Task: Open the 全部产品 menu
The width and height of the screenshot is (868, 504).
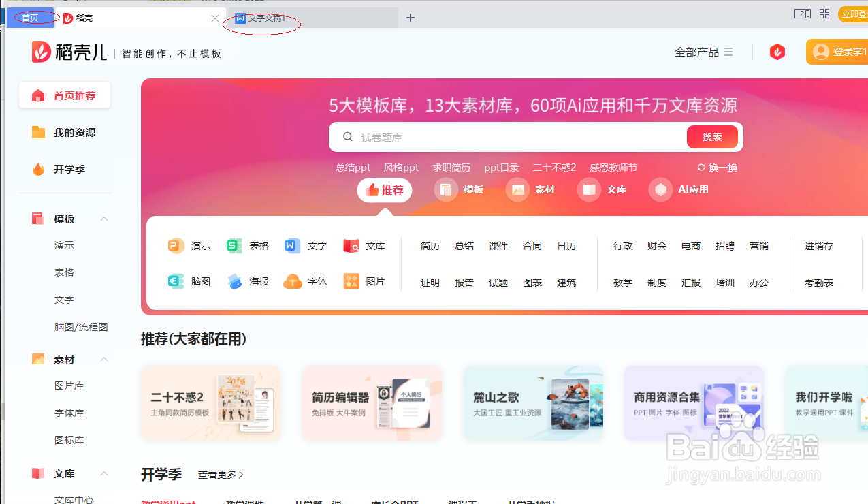Action: pyautogui.click(x=704, y=52)
